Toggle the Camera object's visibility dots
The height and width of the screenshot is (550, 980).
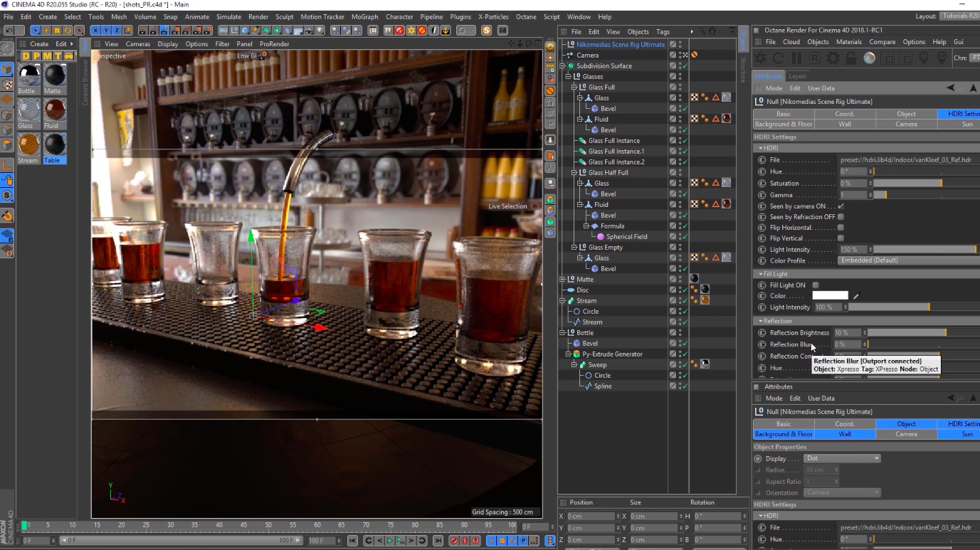(x=680, y=55)
